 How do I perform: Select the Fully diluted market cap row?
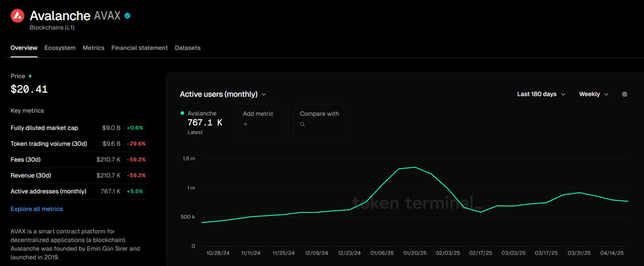click(x=79, y=128)
